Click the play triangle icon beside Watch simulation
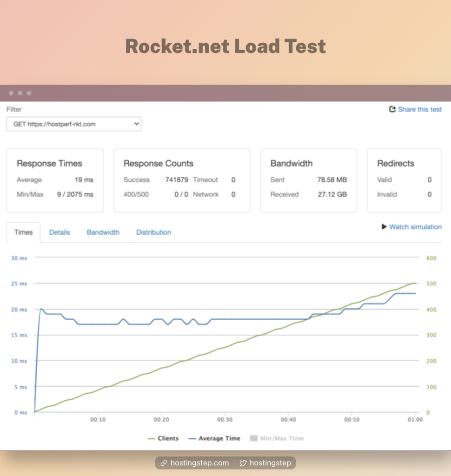451x476 pixels. (384, 227)
